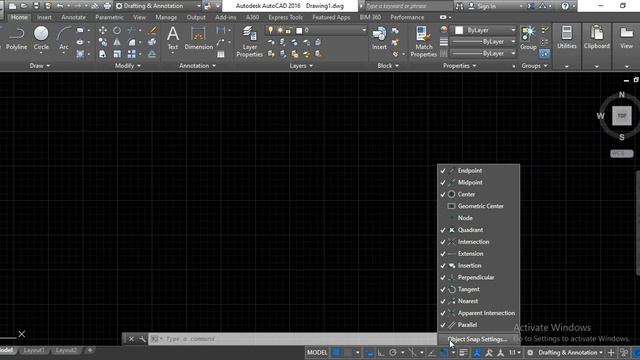This screenshot has width=640, height=360.
Task: Expand the Annotation panel dropdown
Action: pos(198,66)
